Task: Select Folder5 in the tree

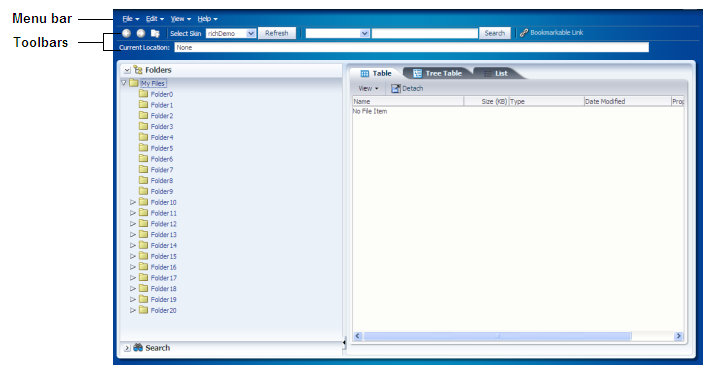Action: pyautogui.click(x=162, y=148)
